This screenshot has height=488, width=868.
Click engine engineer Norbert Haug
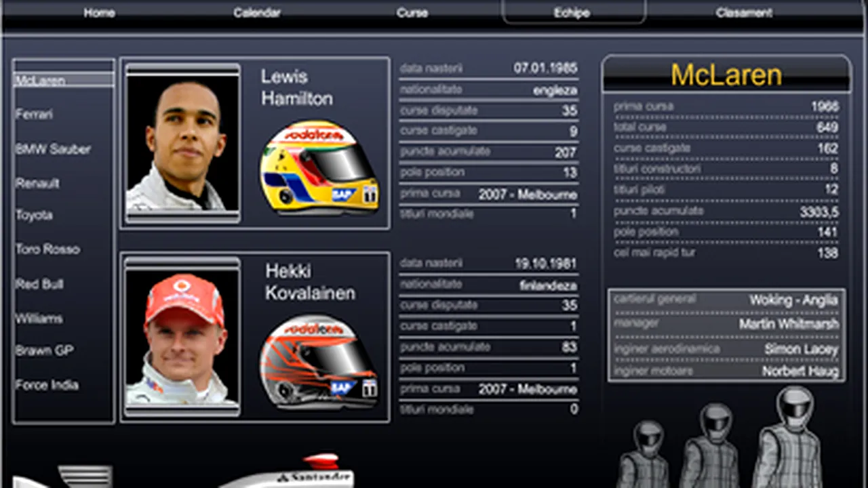click(x=800, y=371)
